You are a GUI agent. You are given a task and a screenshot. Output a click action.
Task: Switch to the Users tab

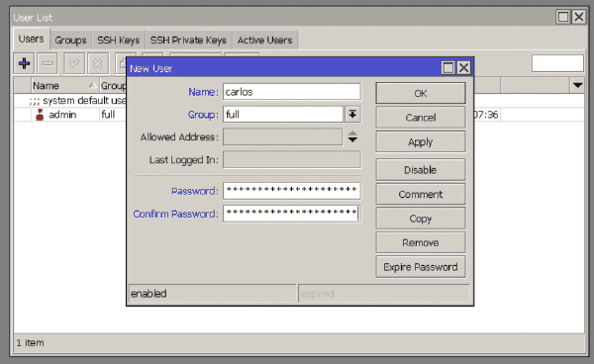(x=31, y=39)
